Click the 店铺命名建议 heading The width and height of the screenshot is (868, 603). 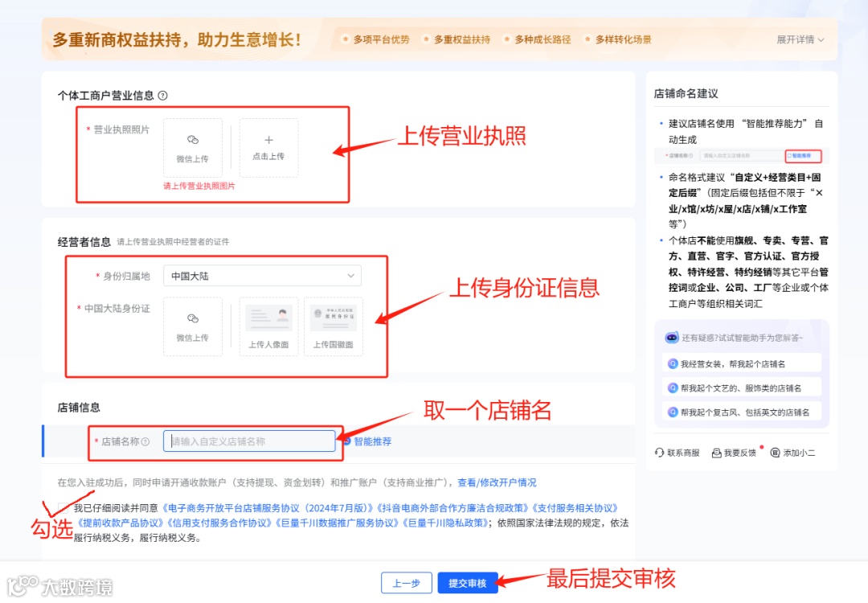[x=686, y=93]
